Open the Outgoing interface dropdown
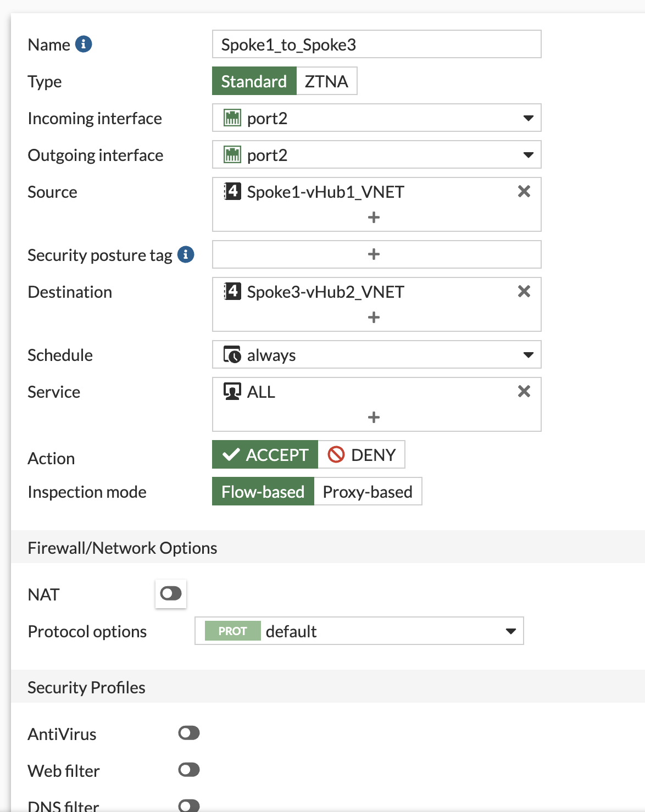Screen dimensions: 645x812 pyautogui.click(x=528, y=154)
